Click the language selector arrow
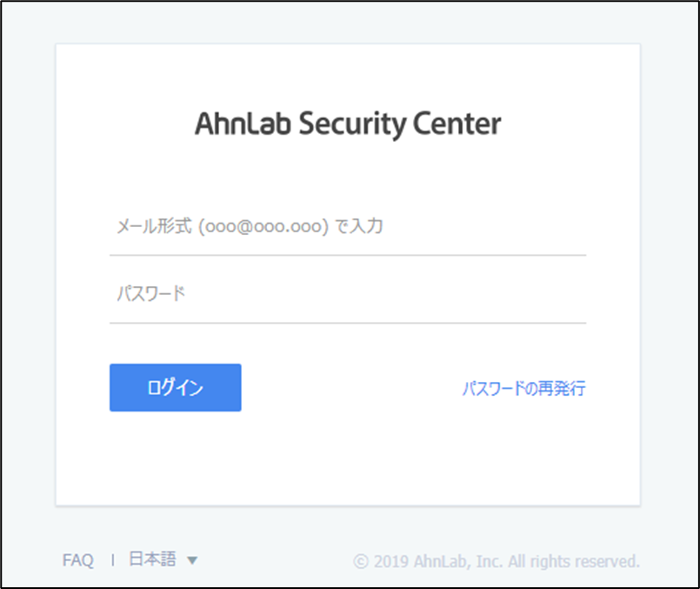The width and height of the screenshot is (700, 589). pos(193,560)
